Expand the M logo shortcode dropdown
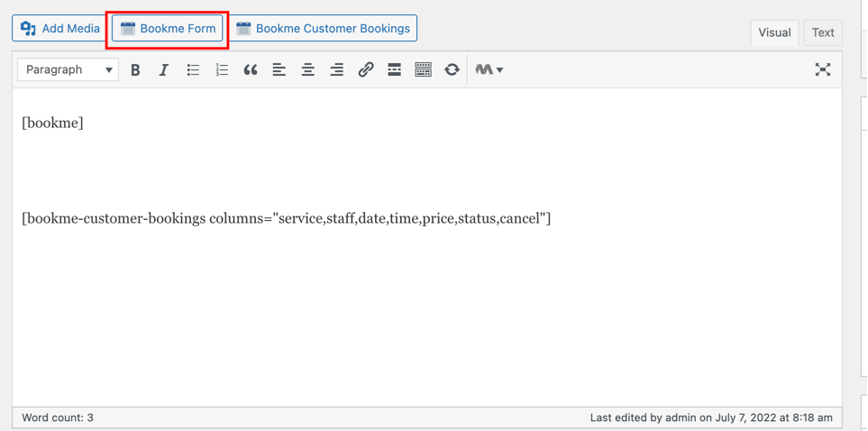The image size is (868, 431). [x=489, y=69]
